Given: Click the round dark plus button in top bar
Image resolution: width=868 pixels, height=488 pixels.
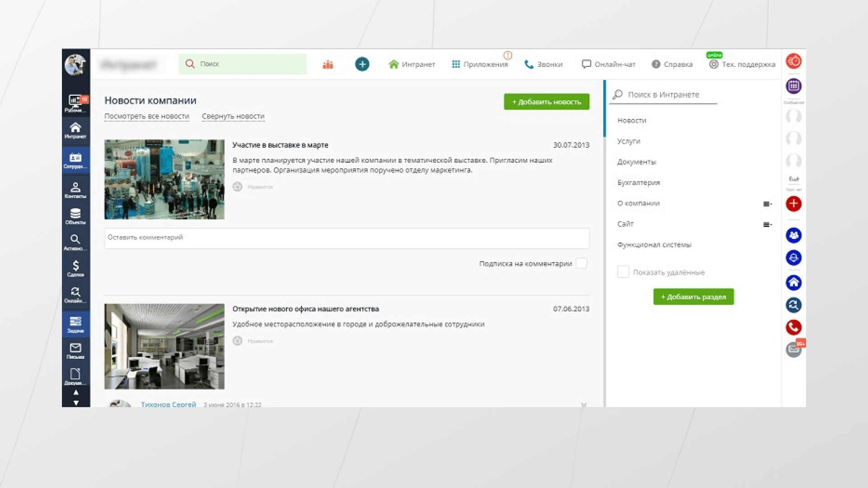Looking at the screenshot, I should coord(362,64).
